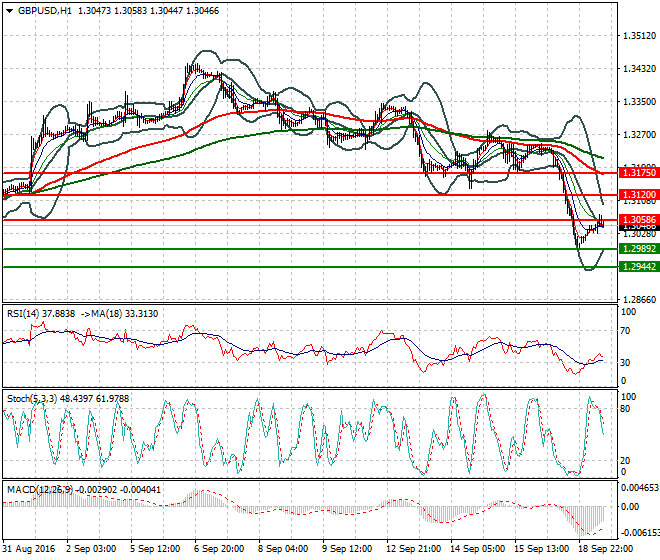Click the ->MA(18) 33.3130 label in RSI panel

pos(119,314)
